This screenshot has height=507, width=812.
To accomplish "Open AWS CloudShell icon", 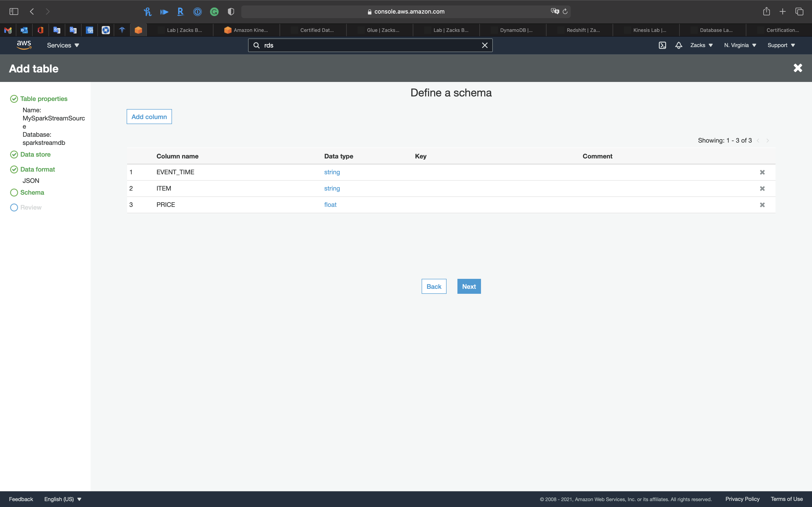I will pos(662,45).
